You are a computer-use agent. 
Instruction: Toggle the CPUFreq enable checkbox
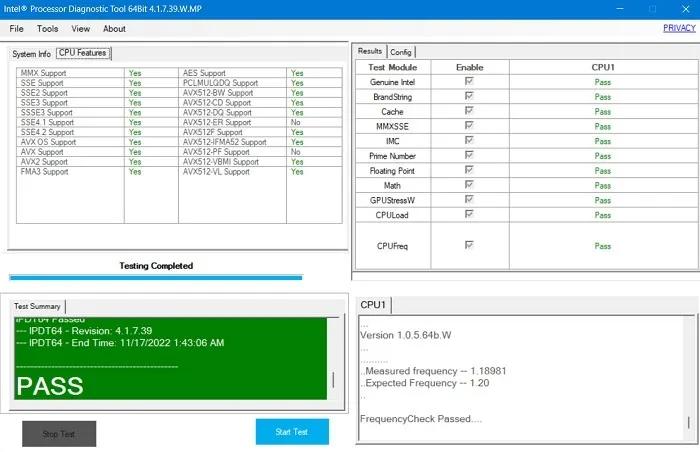click(469, 245)
